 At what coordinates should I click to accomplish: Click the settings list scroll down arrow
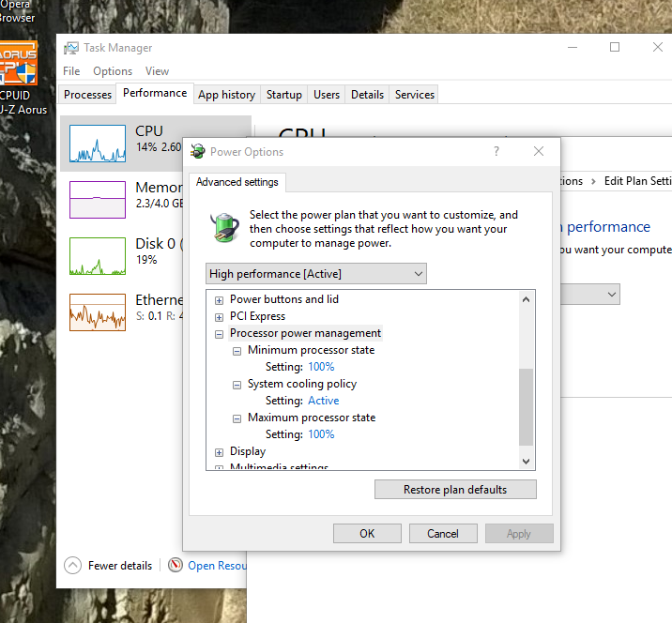[526, 461]
